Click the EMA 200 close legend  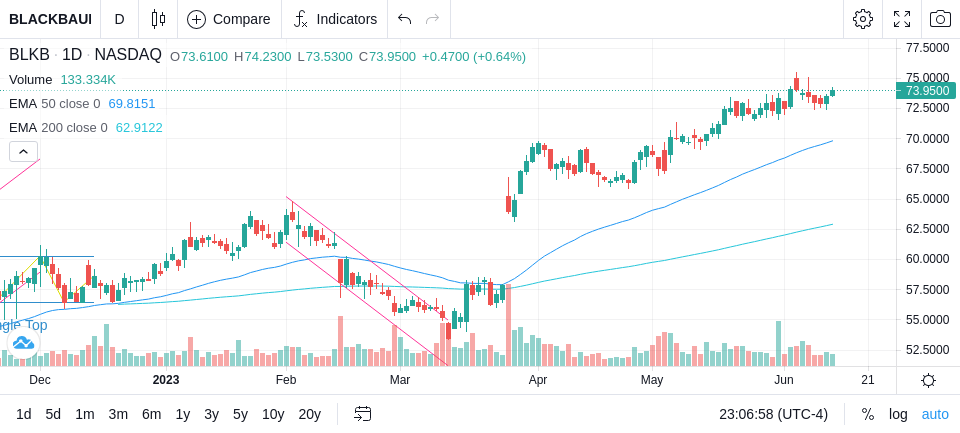[58, 128]
